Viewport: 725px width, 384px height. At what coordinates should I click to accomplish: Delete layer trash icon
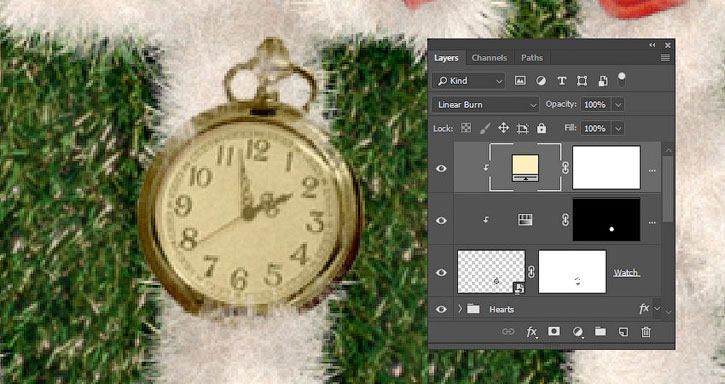[646, 332]
